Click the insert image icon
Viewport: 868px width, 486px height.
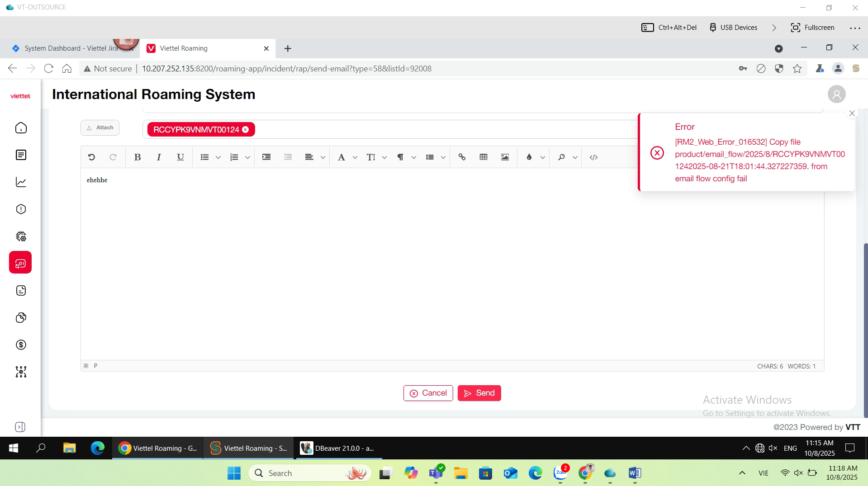[505, 157]
